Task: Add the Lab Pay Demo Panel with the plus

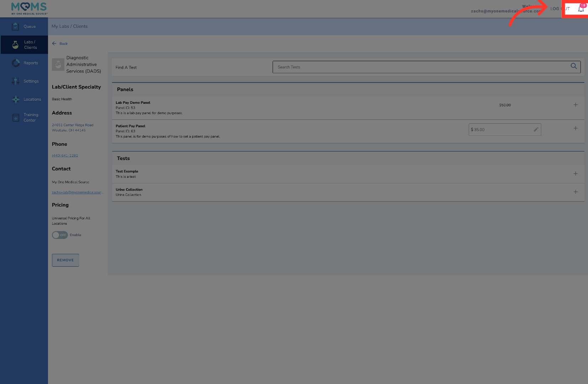Action: coord(576,105)
